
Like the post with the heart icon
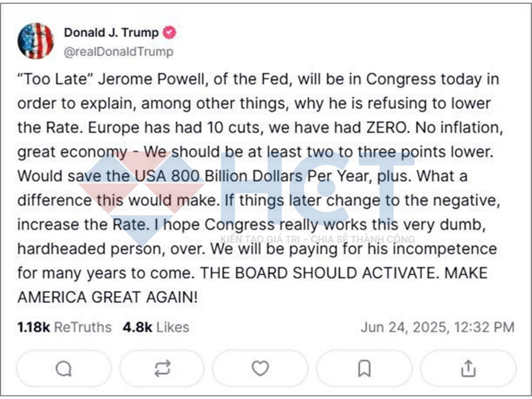point(260,368)
